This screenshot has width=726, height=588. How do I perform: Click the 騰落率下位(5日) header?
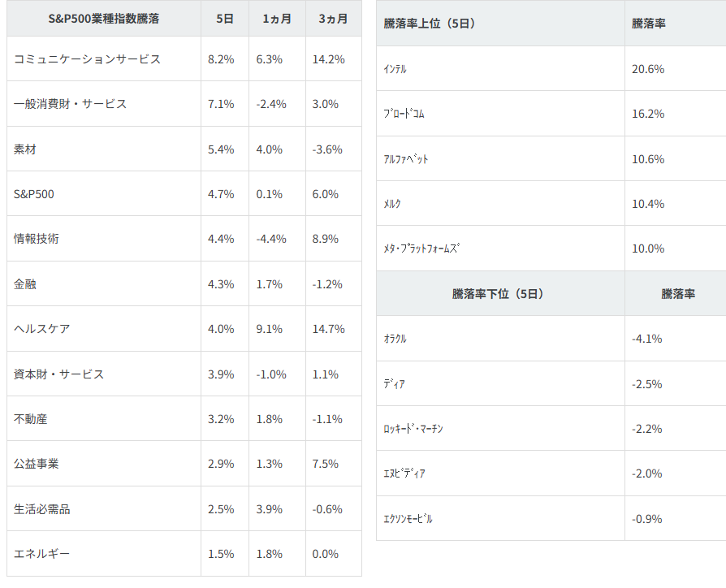[498, 294]
